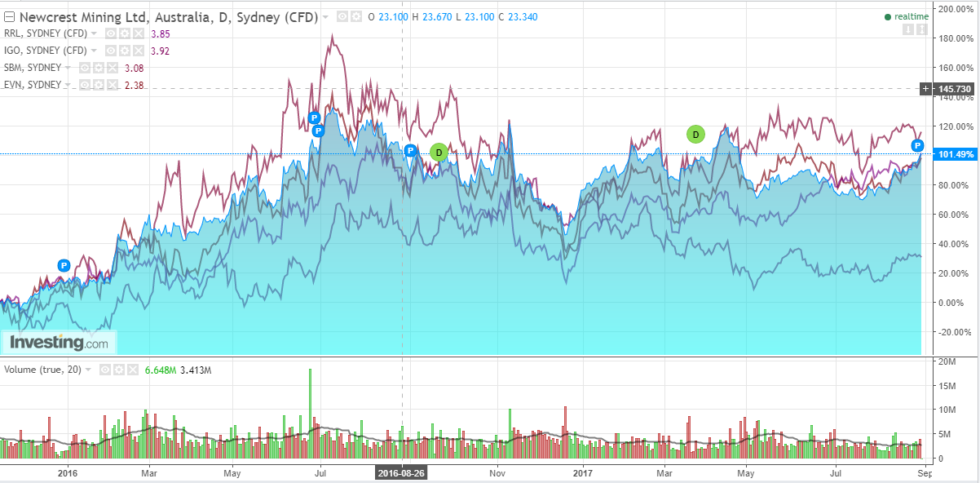Click the 145.730 crosshair price label
Viewport: 980px width, 483px height.
point(953,88)
